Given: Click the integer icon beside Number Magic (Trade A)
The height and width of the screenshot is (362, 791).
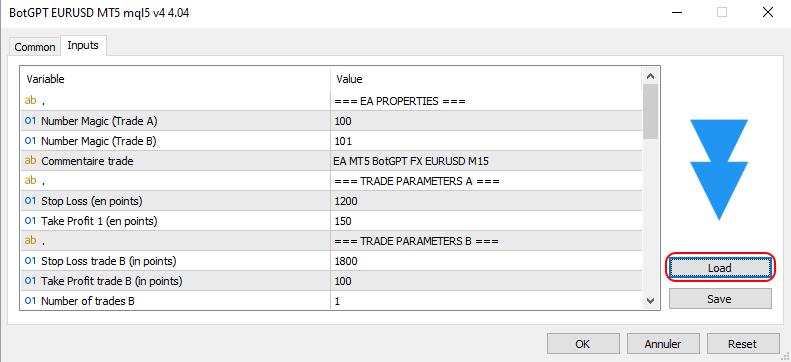Looking at the screenshot, I should click(31, 121).
